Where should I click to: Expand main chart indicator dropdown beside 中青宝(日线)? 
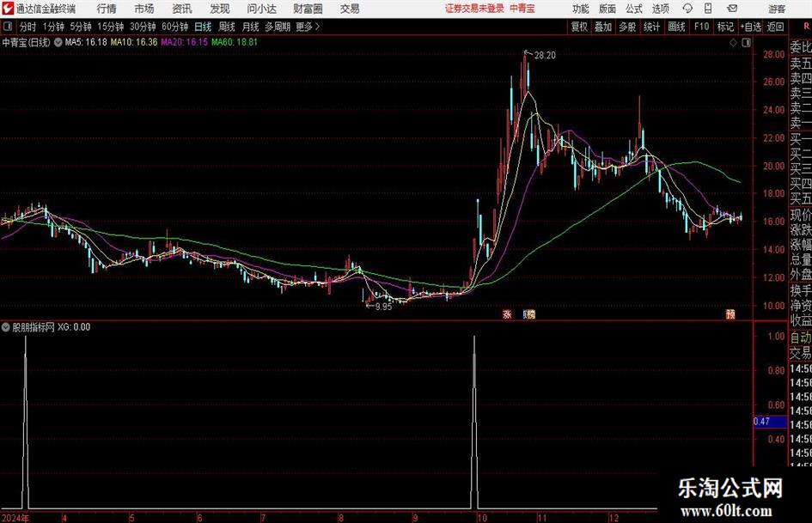coord(58,42)
